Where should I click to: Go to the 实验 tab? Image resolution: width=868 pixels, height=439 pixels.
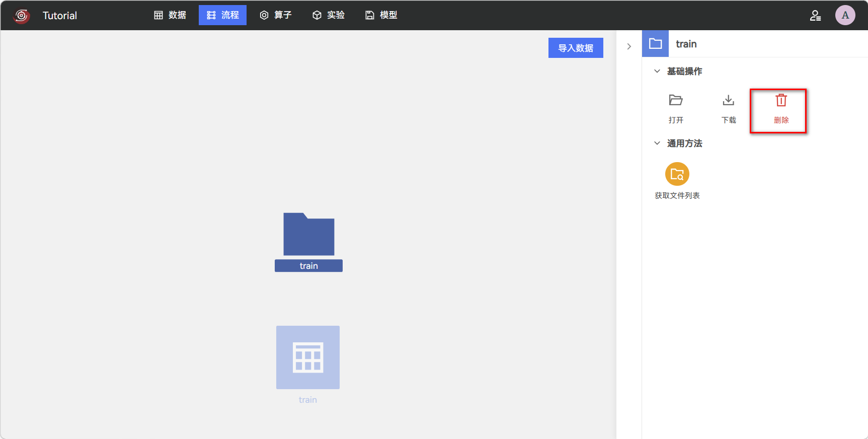[329, 15]
